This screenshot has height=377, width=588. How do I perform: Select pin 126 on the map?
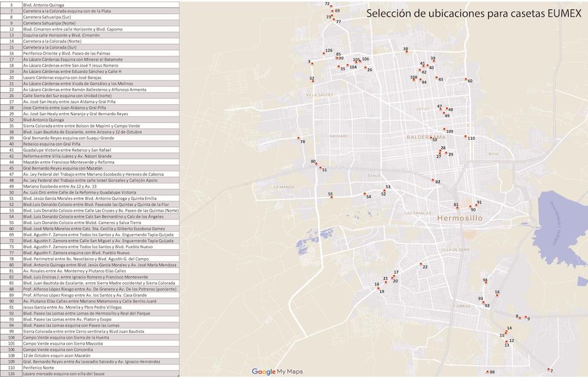(324, 54)
